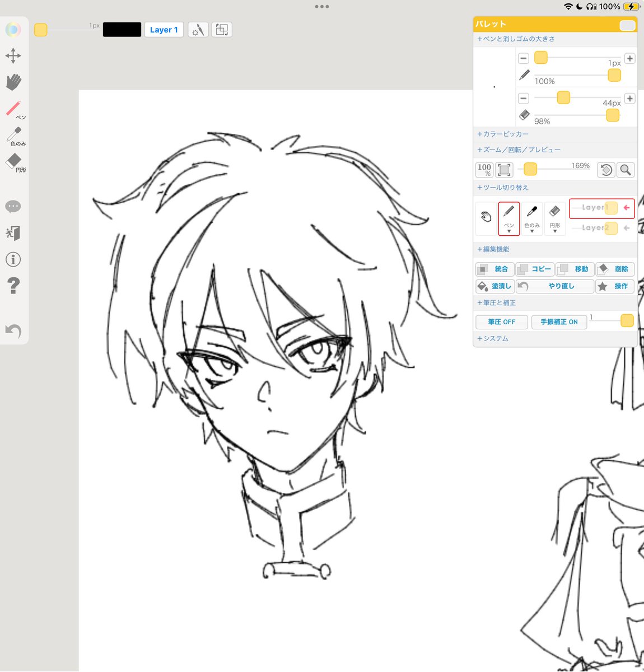Click the コピー copy layer button
This screenshot has width=644, height=672.
click(x=535, y=269)
